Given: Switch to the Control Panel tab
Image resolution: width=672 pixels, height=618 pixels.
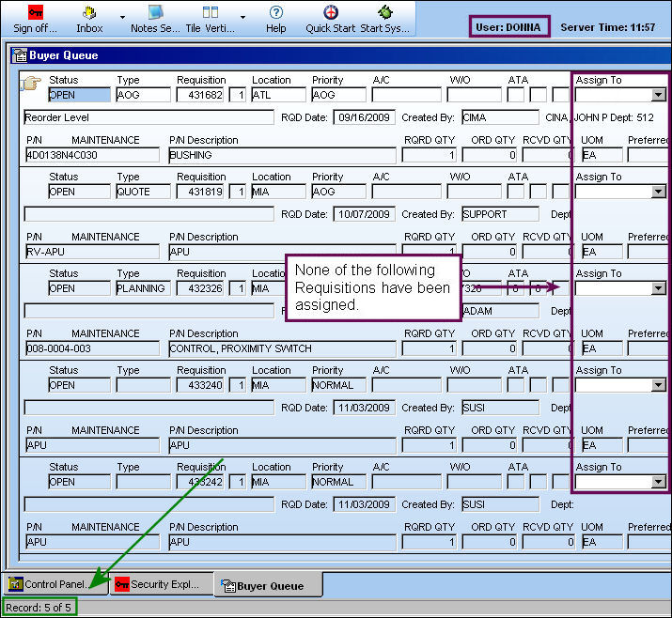Looking at the screenshot, I should pyautogui.click(x=55, y=584).
